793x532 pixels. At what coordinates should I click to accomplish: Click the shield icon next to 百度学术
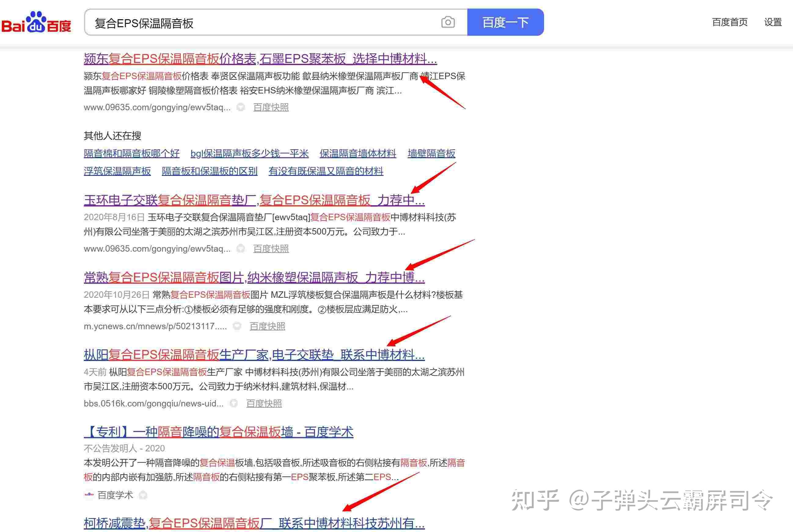pos(143,495)
